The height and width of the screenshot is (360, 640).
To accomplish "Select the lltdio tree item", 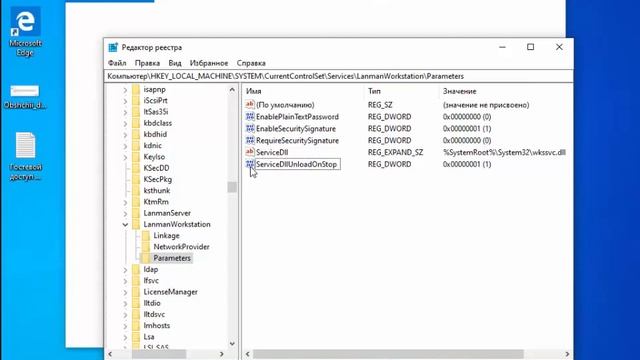I will 152,303.
